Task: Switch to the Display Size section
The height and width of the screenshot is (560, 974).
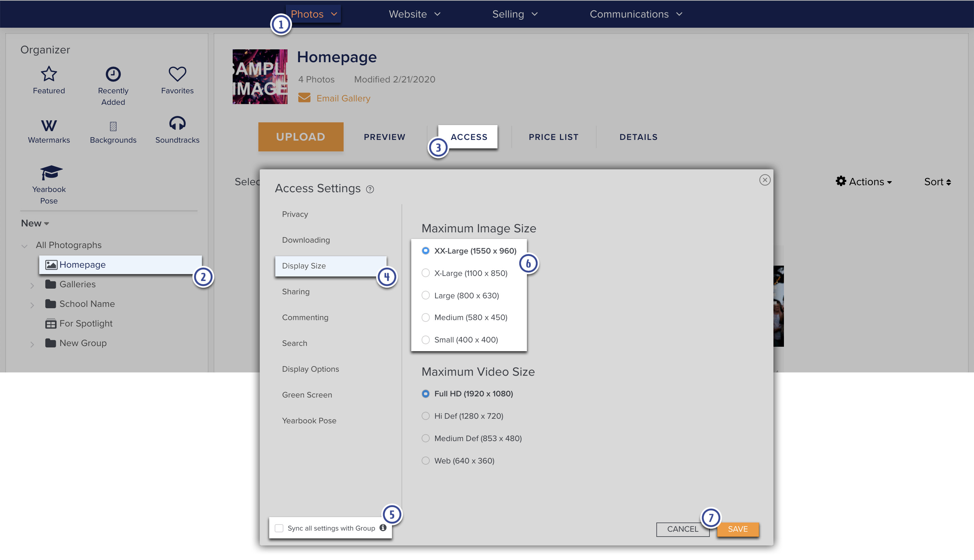Action: (x=330, y=266)
